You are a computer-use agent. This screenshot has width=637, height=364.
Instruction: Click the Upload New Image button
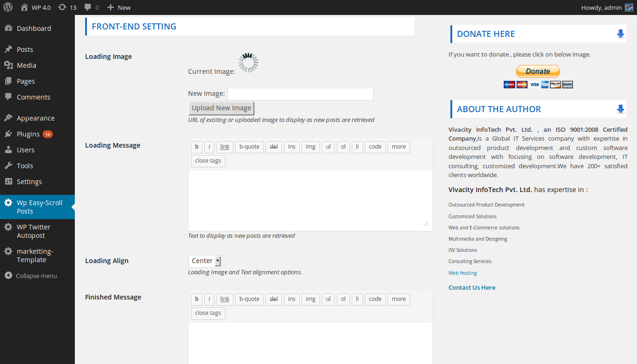(x=221, y=108)
